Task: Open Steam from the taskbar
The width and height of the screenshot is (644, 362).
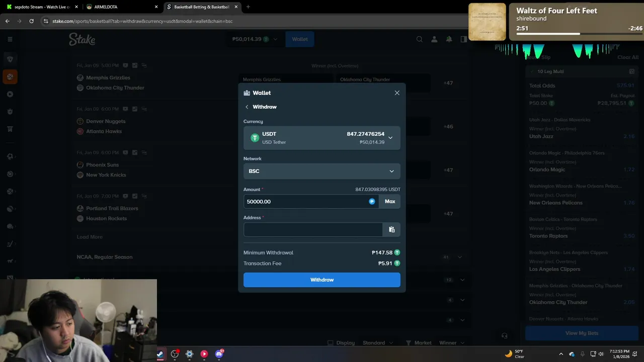Action: pyautogui.click(x=160, y=354)
